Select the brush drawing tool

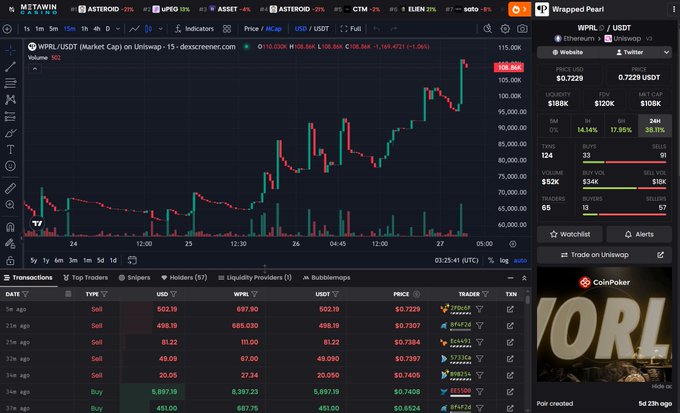[x=10, y=133]
